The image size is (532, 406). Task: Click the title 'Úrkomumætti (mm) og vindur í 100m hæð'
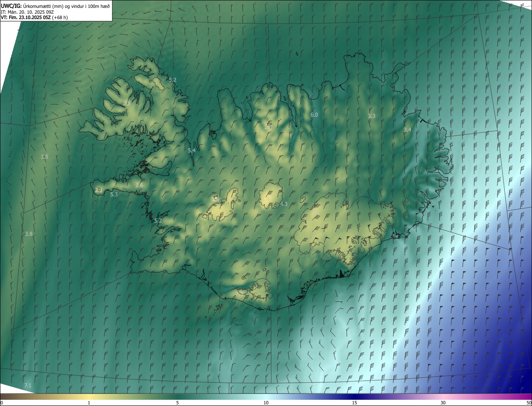(66, 5)
